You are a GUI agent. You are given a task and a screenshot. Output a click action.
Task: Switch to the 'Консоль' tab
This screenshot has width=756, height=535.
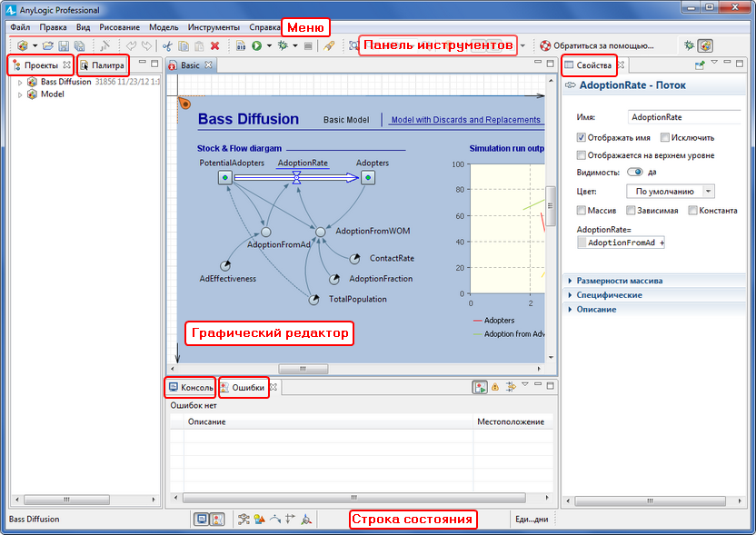[x=191, y=387]
